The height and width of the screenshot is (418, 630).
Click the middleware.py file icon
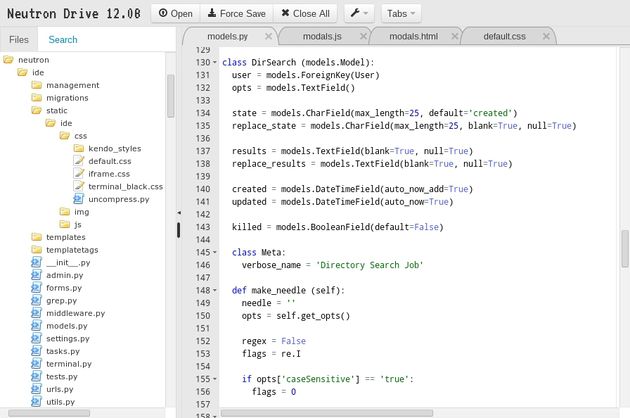click(x=37, y=313)
